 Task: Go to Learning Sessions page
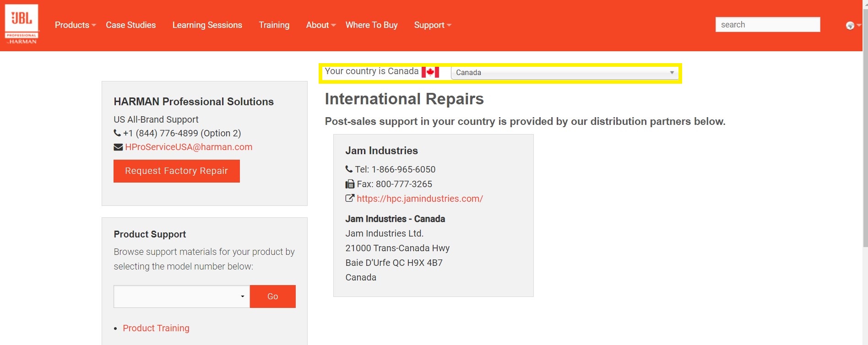click(207, 25)
